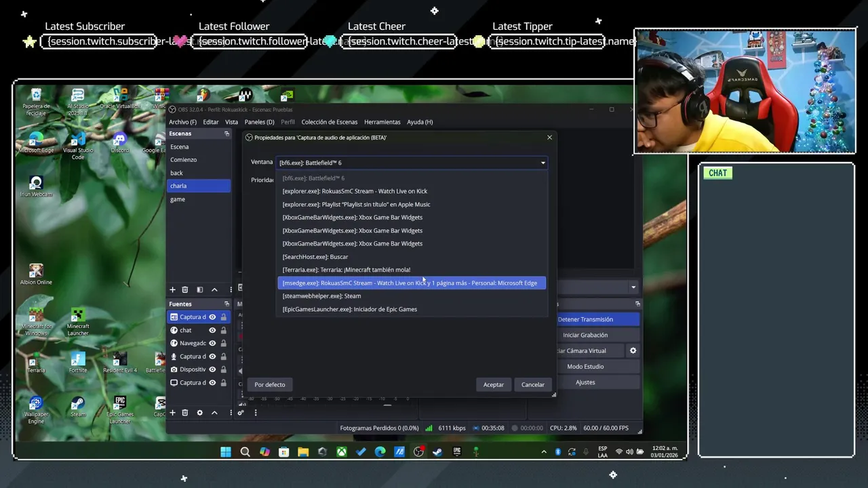Reset settings with Por defecto button
This screenshot has width=868, height=488.
270,384
